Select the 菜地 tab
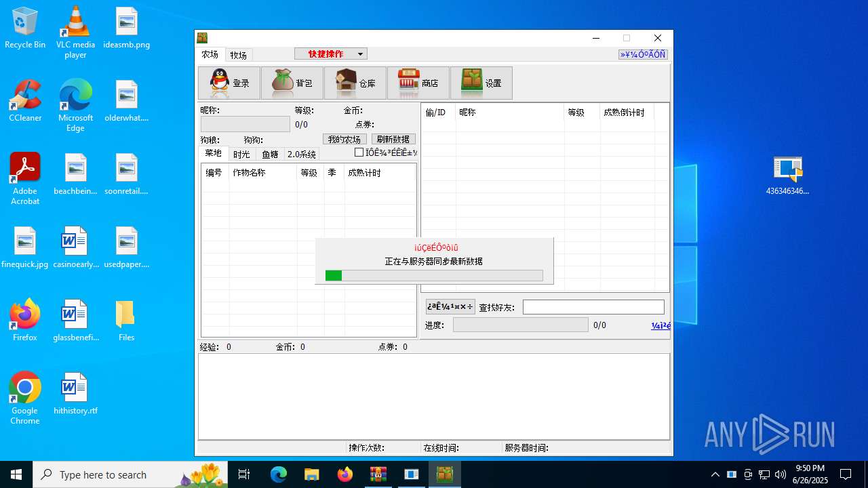868x488 pixels. click(214, 154)
